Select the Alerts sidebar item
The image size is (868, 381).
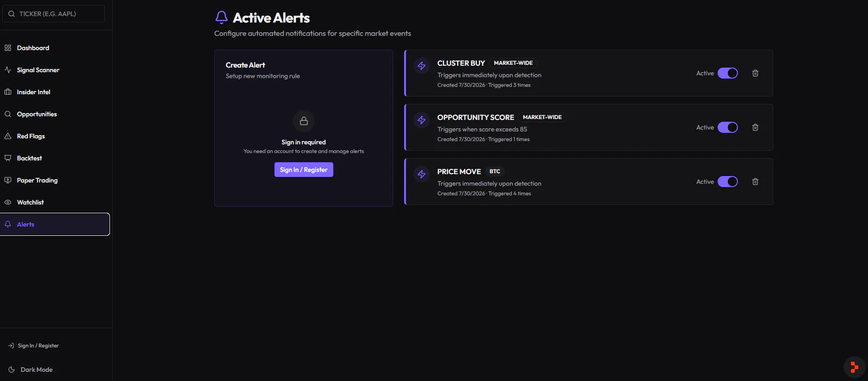(55, 224)
